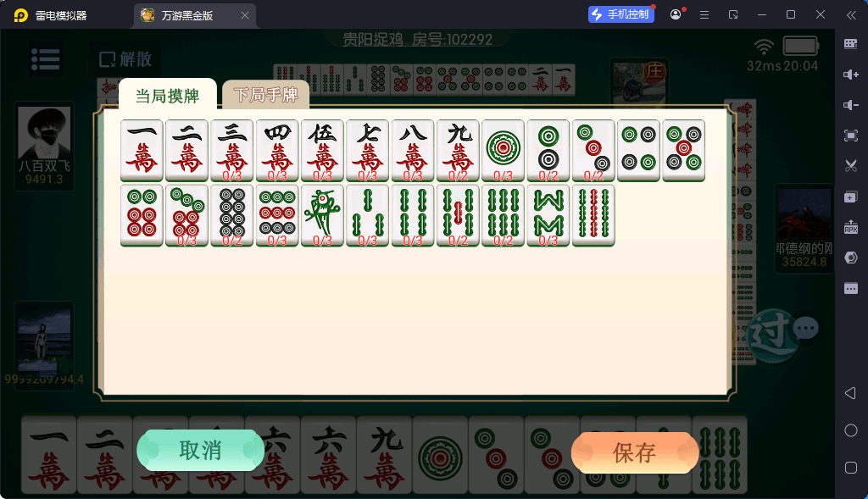Click the 保存 button
This screenshot has height=499, width=868.
click(634, 452)
